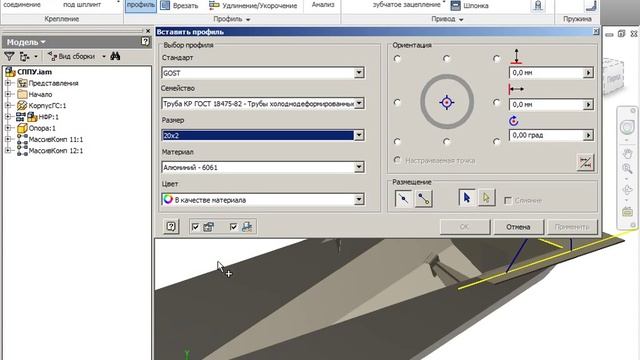640x360 pixels.
Task: Select the bottom-left orientation radio button
Action: 397,141
